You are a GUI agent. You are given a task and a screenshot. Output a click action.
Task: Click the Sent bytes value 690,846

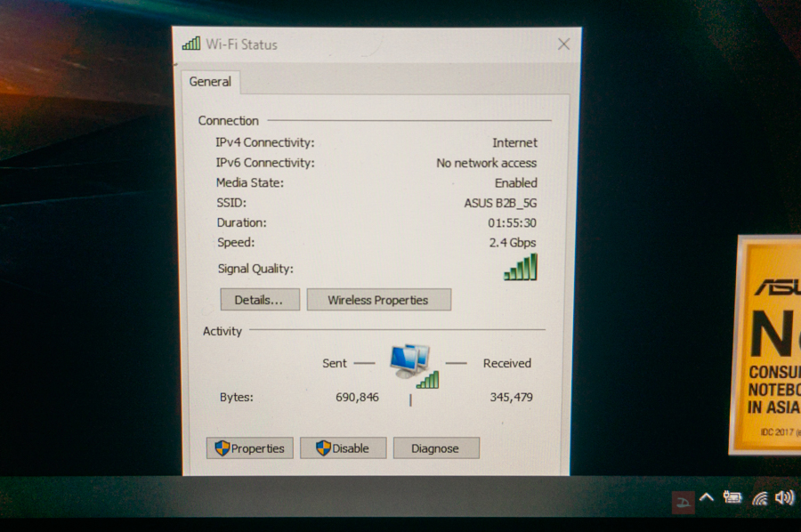(x=357, y=398)
